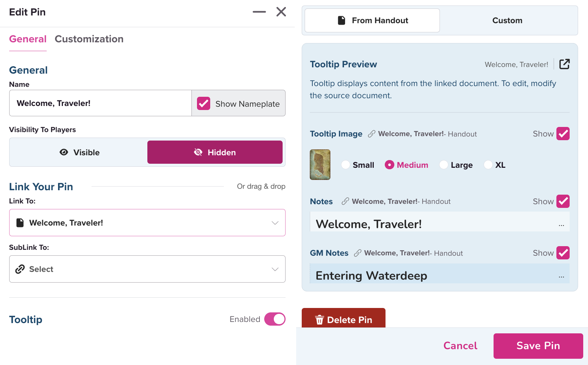Expand GM Notes ellipsis for Entering Waterdeep

click(x=561, y=276)
